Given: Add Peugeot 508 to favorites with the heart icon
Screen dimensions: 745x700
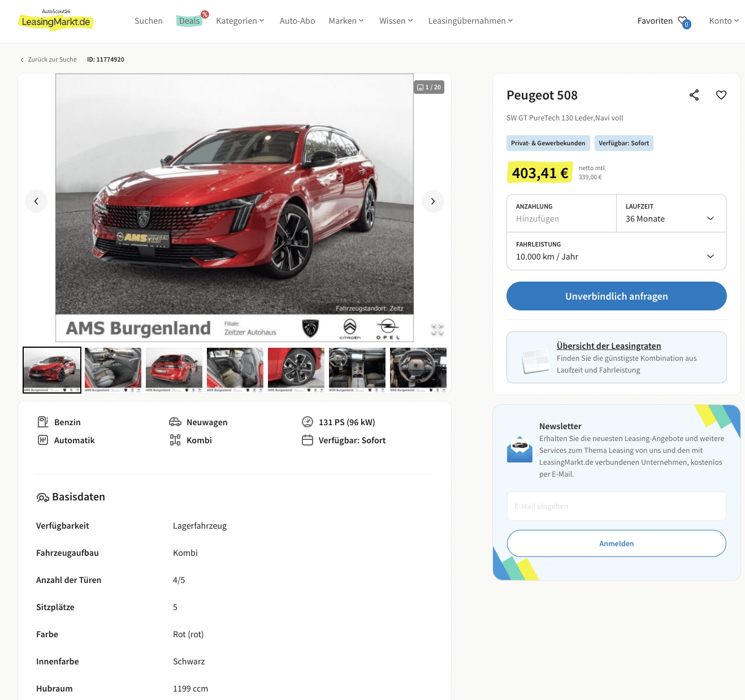Looking at the screenshot, I should click(x=721, y=95).
